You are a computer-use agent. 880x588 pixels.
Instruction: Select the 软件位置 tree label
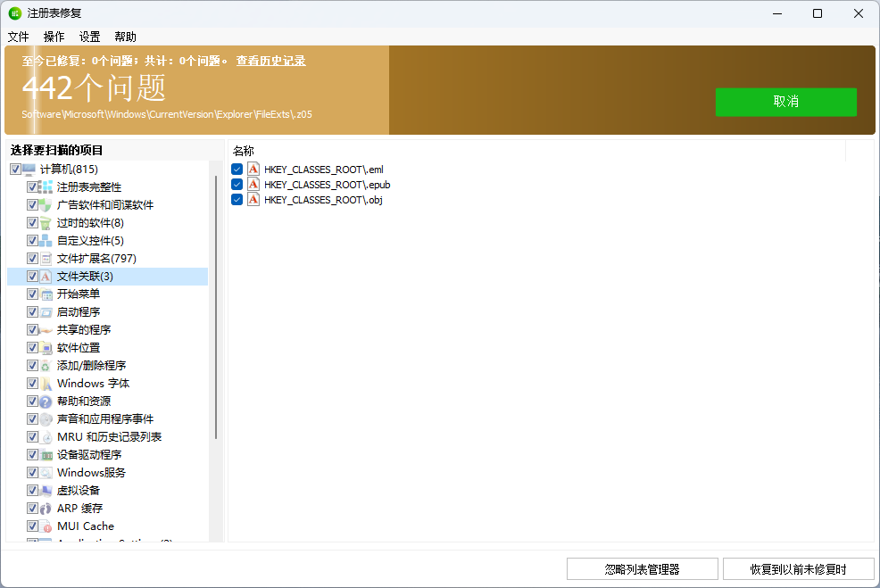[x=79, y=347]
